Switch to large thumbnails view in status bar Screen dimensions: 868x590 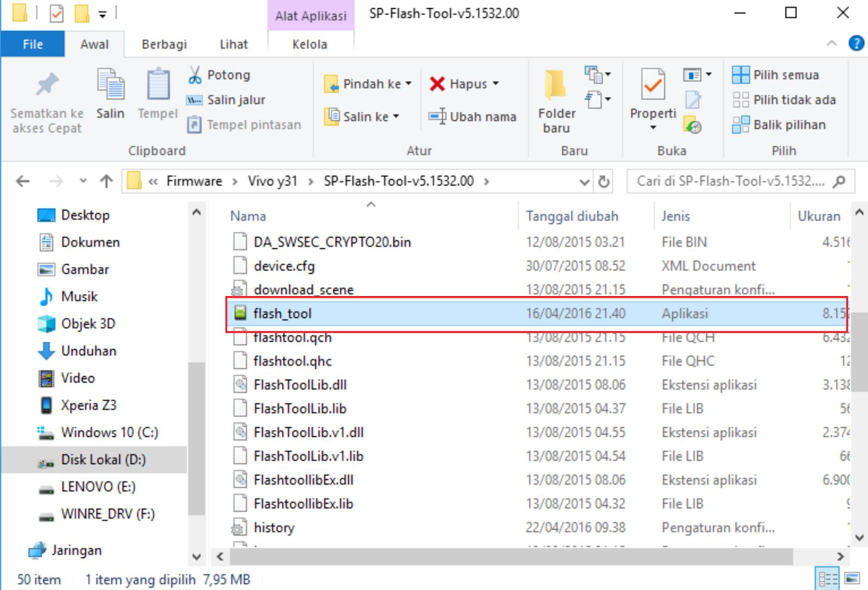click(852, 579)
